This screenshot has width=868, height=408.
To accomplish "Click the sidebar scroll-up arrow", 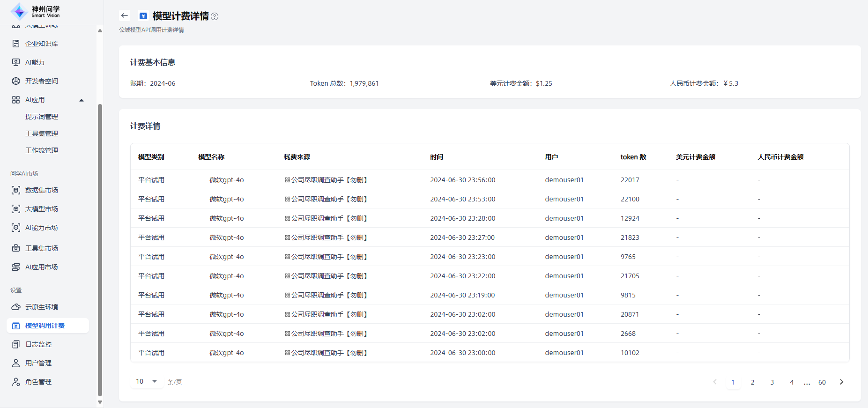I will [100, 30].
